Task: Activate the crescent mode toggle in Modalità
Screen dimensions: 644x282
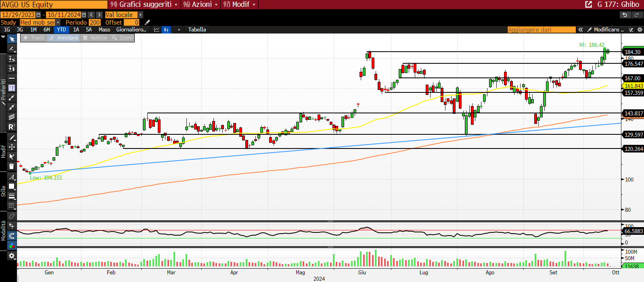Action: point(12,236)
